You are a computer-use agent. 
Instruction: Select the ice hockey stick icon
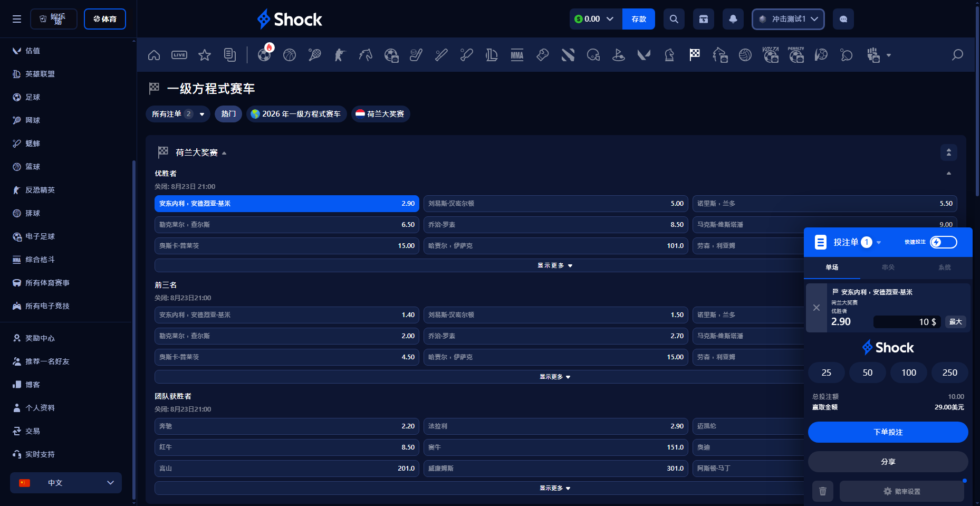point(416,55)
